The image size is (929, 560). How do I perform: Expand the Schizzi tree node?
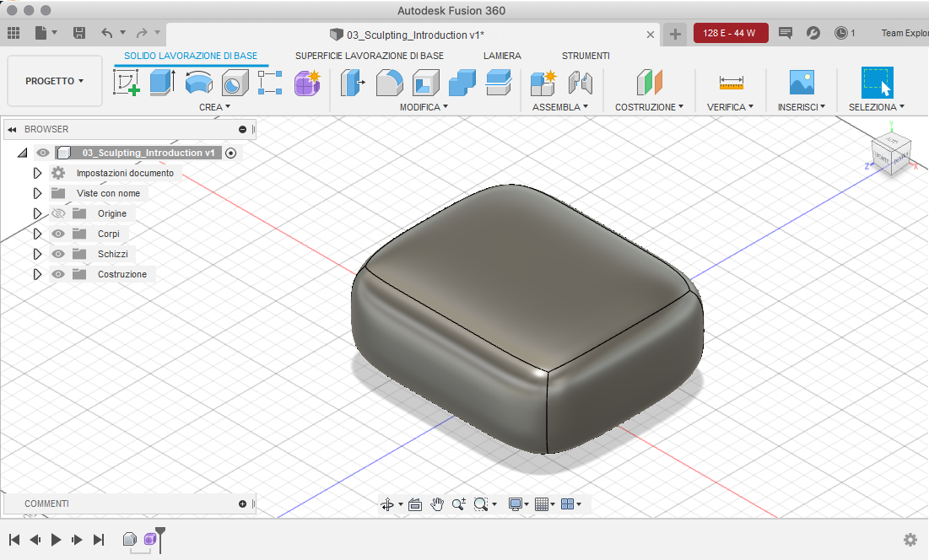[37, 254]
